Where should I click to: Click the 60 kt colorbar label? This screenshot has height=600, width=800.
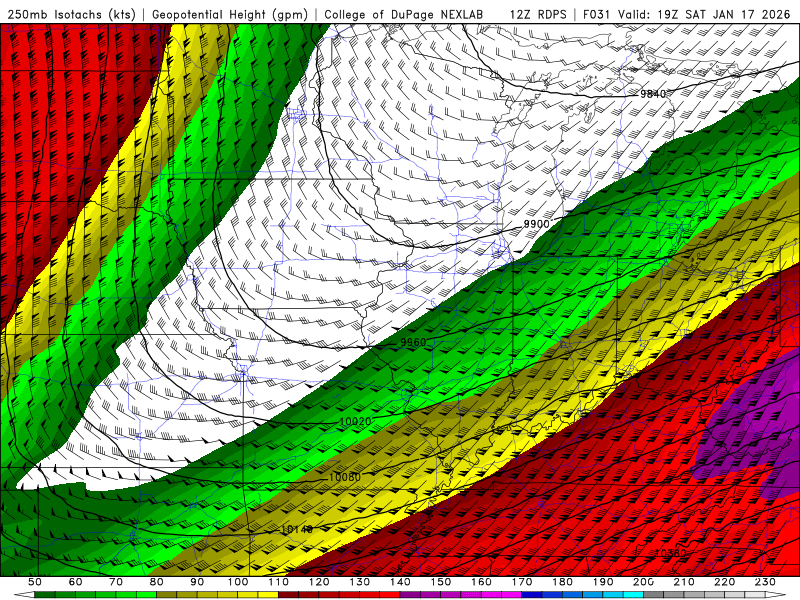pyautogui.click(x=75, y=582)
